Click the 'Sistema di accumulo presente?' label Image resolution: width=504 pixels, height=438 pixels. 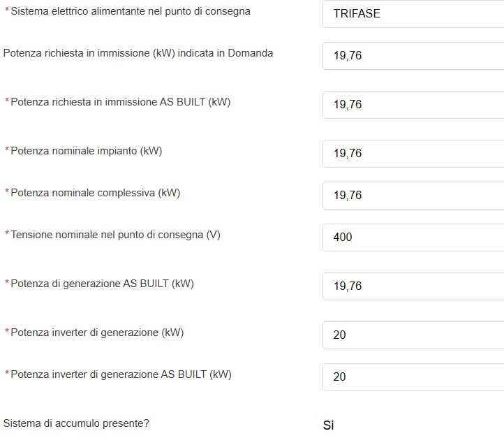click(x=76, y=423)
